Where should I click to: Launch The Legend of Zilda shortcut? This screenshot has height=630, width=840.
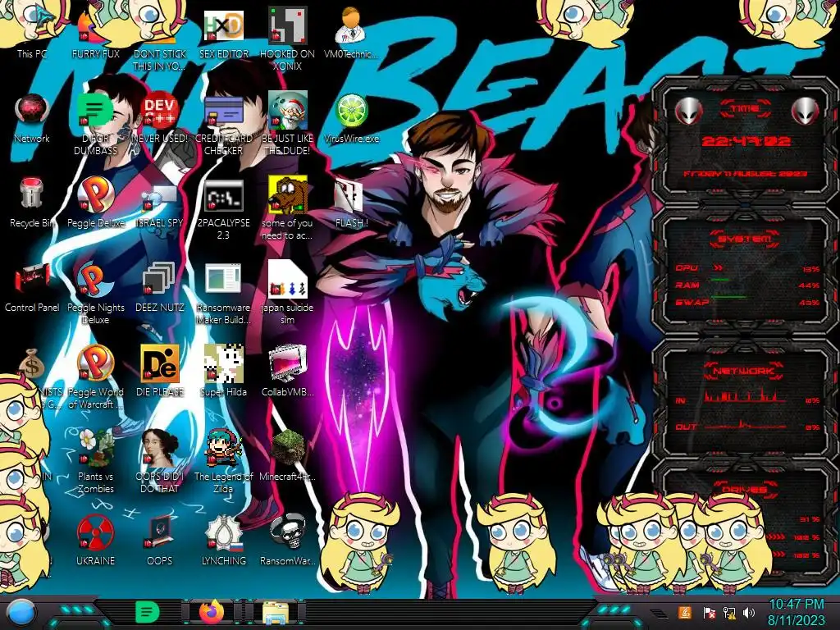tap(223, 462)
